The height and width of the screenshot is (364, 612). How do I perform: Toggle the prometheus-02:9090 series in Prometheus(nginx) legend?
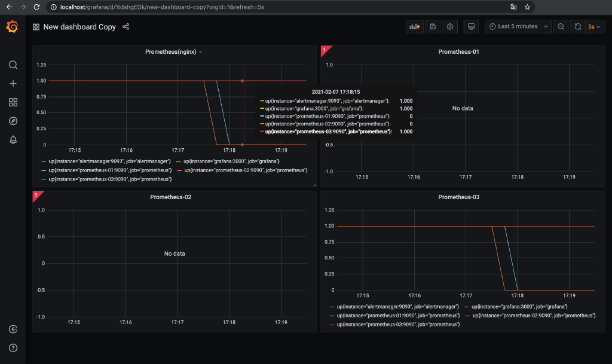click(x=245, y=170)
